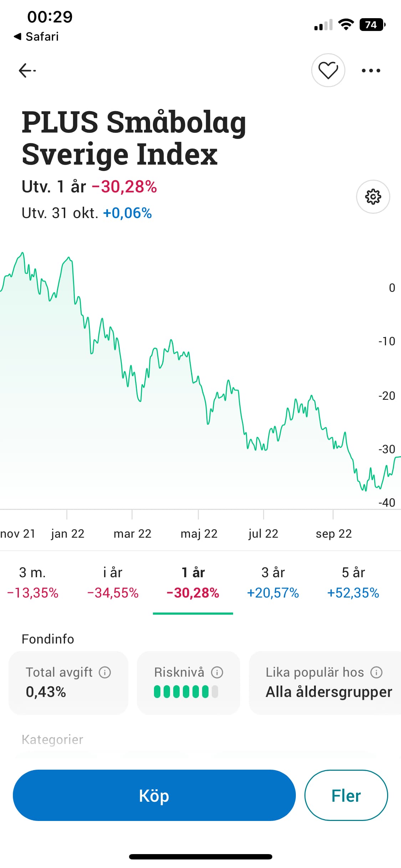Tap info icon beside Lika populär hos

pos(376,672)
